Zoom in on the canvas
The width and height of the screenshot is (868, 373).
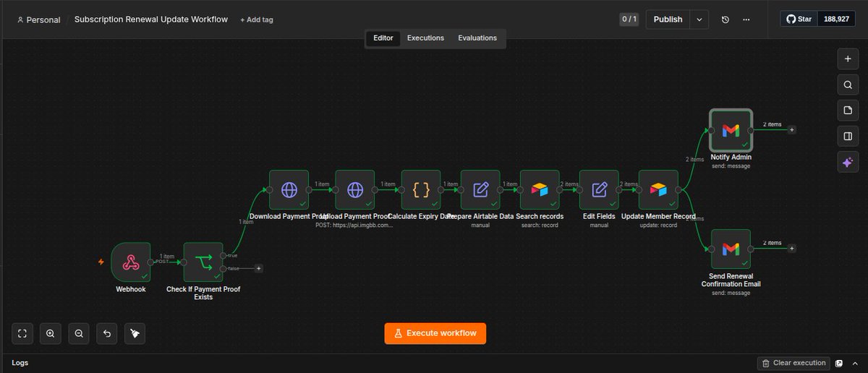coord(51,333)
